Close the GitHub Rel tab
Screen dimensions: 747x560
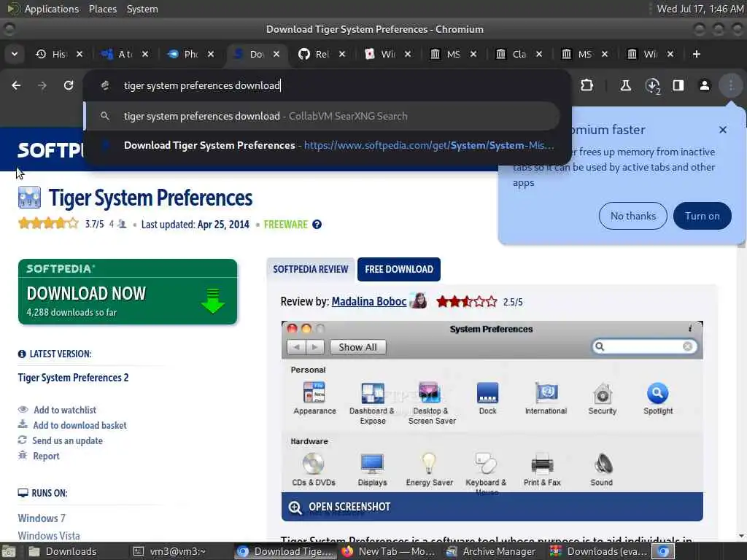click(x=342, y=54)
